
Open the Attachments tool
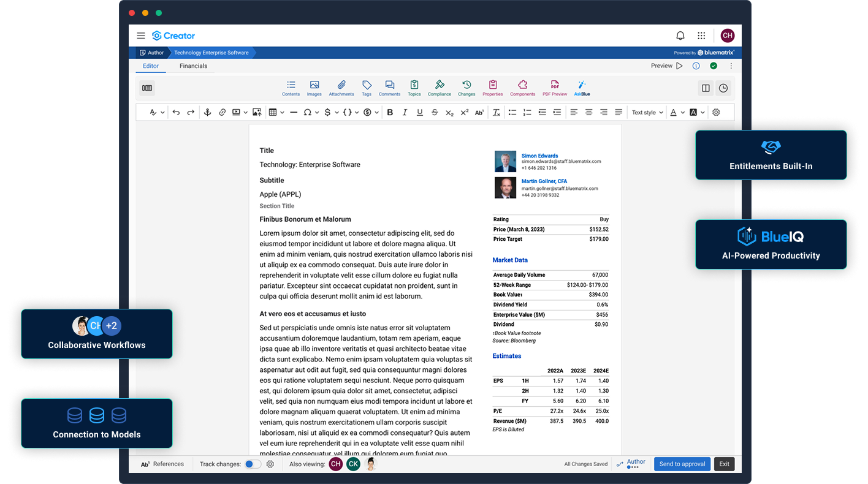click(341, 88)
